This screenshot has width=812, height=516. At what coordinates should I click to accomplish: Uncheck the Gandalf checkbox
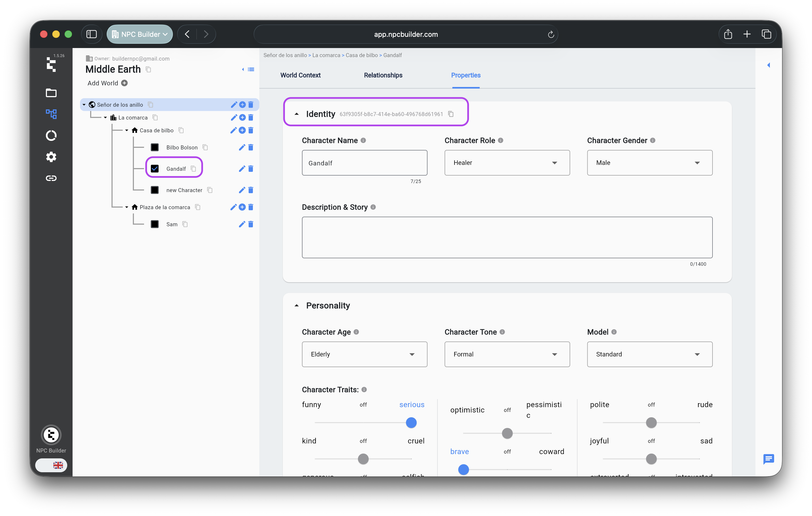pyautogui.click(x=155, y=169)
